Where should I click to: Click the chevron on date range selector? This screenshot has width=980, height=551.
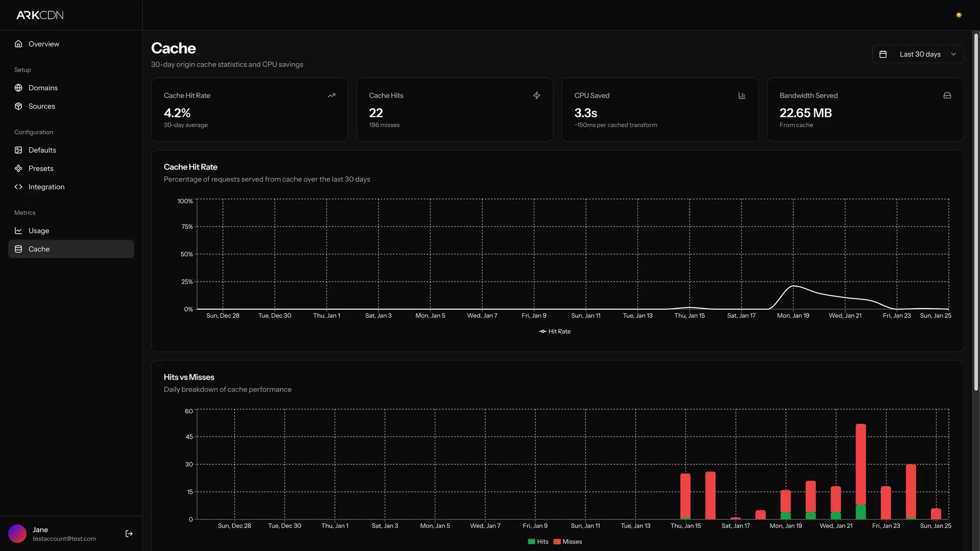953,54
